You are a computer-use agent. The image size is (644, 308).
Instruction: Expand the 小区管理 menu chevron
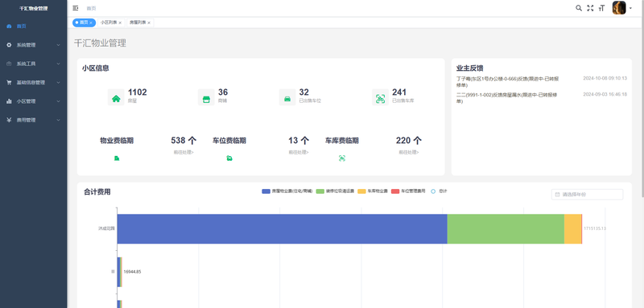(x=58, y=101)
